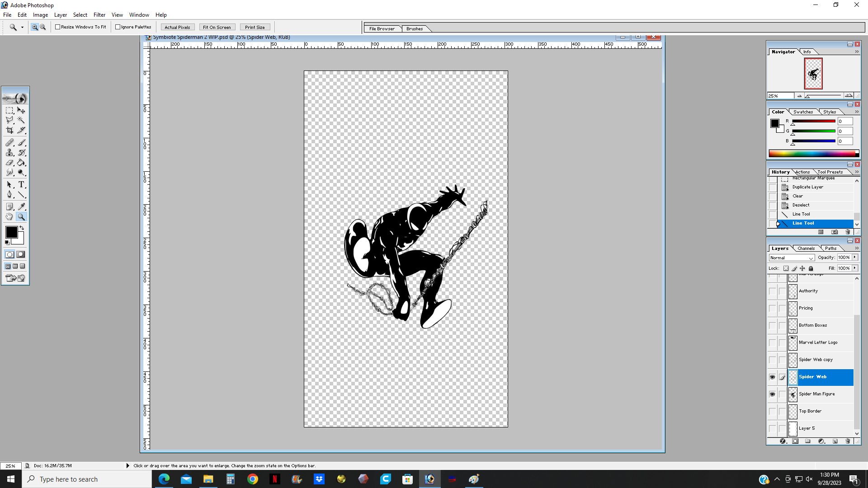Select the Crop tool

click(9, 130)
